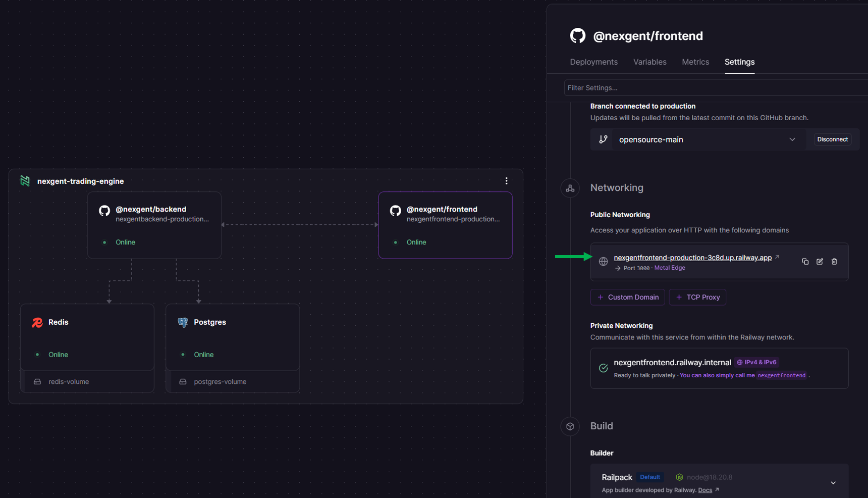The image size is (868, 498).
Task: Open the nexgentfrontend-production railway.app link
Action: (692, 258)
